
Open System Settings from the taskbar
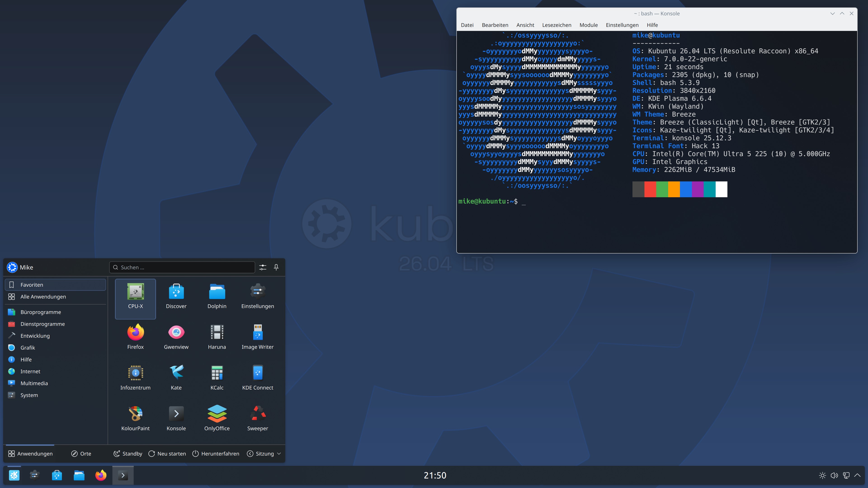coord(35,475)
